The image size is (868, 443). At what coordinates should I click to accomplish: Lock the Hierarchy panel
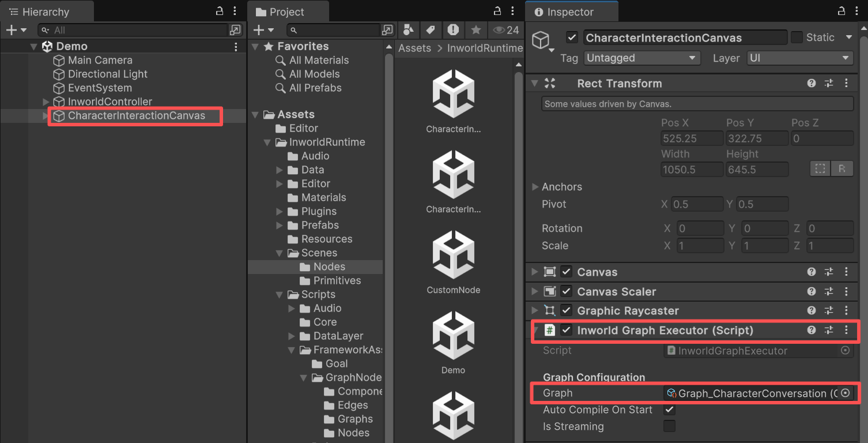click(x=219, y=11)
